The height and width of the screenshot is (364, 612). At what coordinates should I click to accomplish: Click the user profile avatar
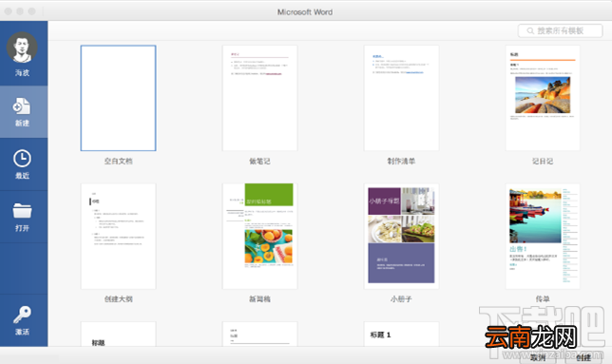(x=22, y=48)
